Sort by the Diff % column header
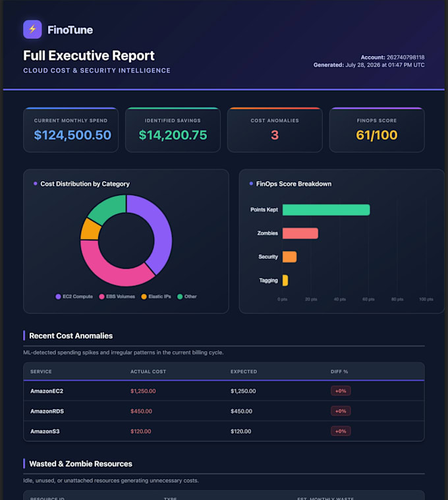This screenshot has height=500, width=448. [339, 372]
